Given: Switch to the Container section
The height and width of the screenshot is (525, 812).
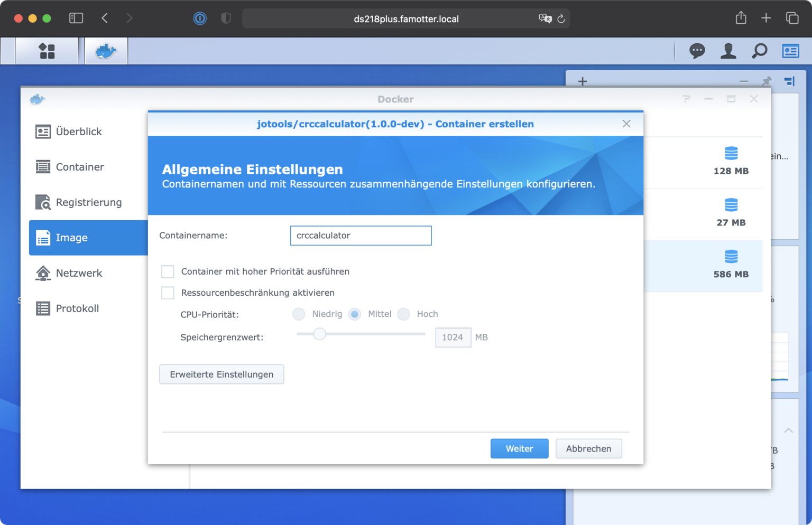Looking at the screenshot, I should coord(79,167).
